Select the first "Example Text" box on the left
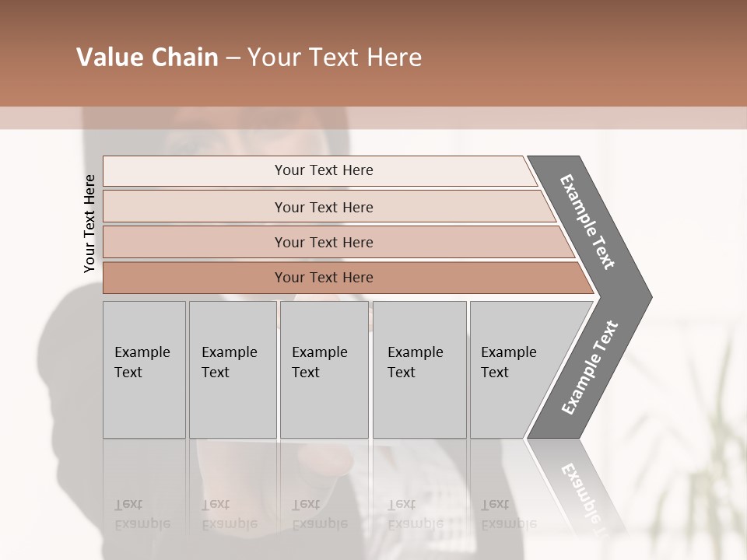 tap(144, 369)
